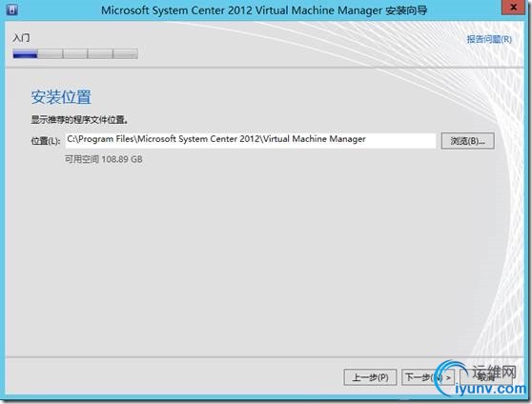This screenshot has width=532, height=404.
Task: Click the 位置(L): field label
Action: click(x=46, y=141)
